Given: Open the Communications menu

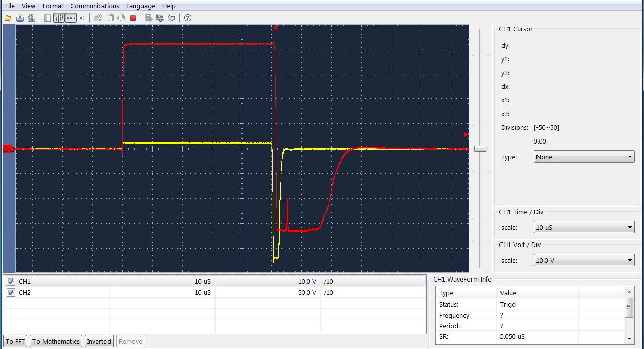Looking at the screenshot, I should coord(95,6).
